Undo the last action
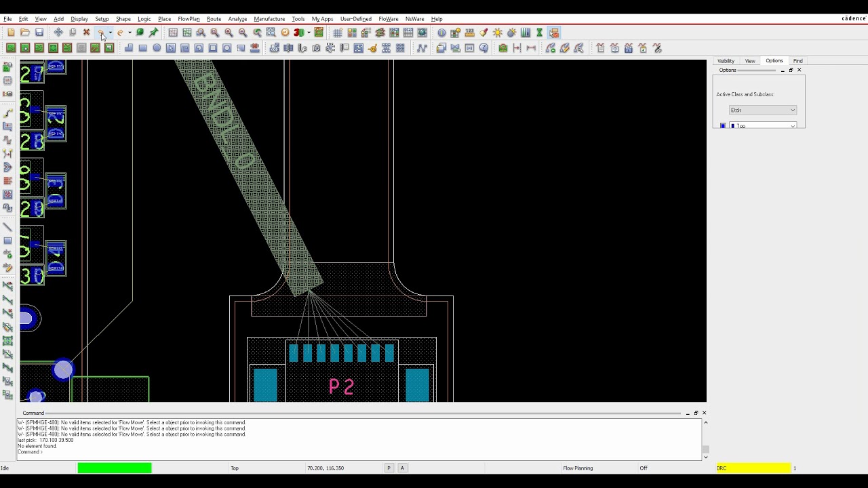The height and width of the screenshot is (488, 868). pos(101,33)
